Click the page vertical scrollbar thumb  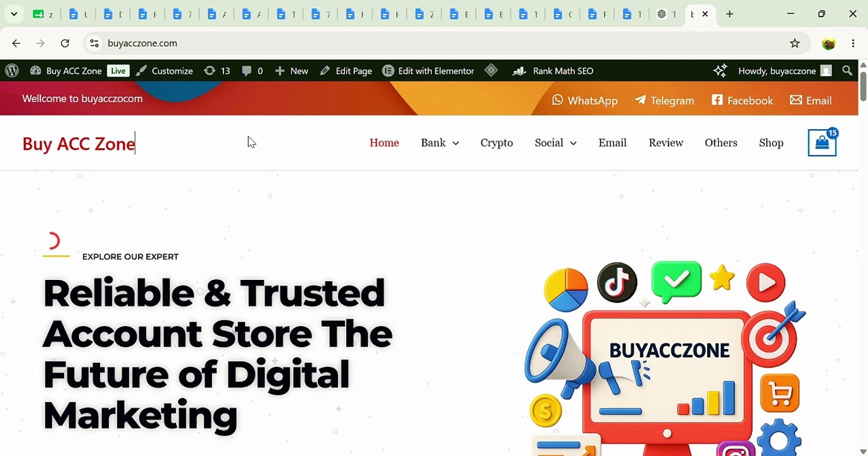coord(863,85)
